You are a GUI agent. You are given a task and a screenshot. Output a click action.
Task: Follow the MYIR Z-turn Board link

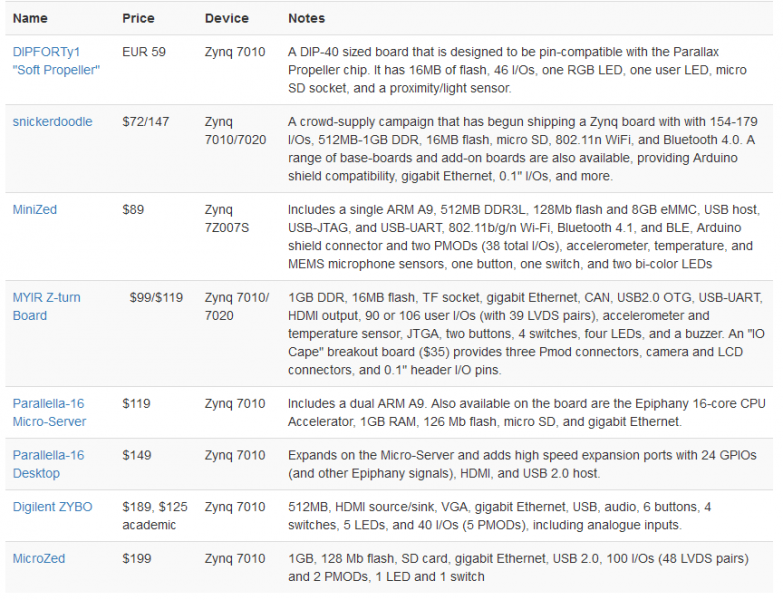pyautogui.click(x=46, y=306)
